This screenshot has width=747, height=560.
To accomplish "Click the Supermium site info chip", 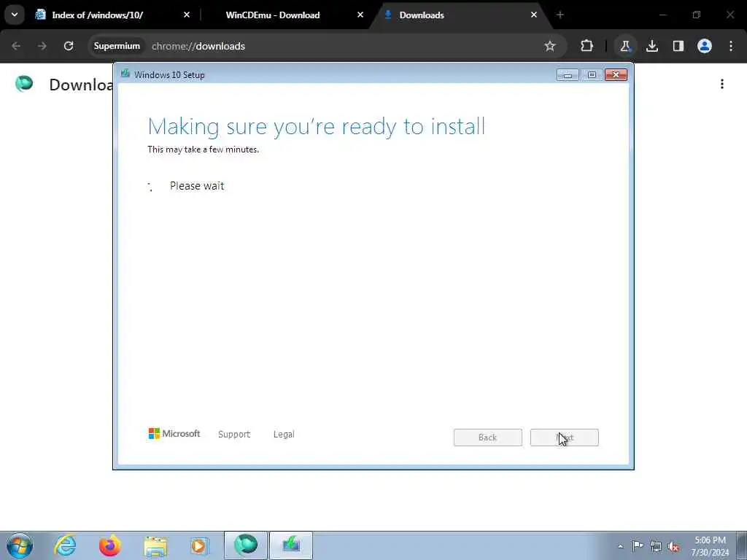I will (117, 46).
